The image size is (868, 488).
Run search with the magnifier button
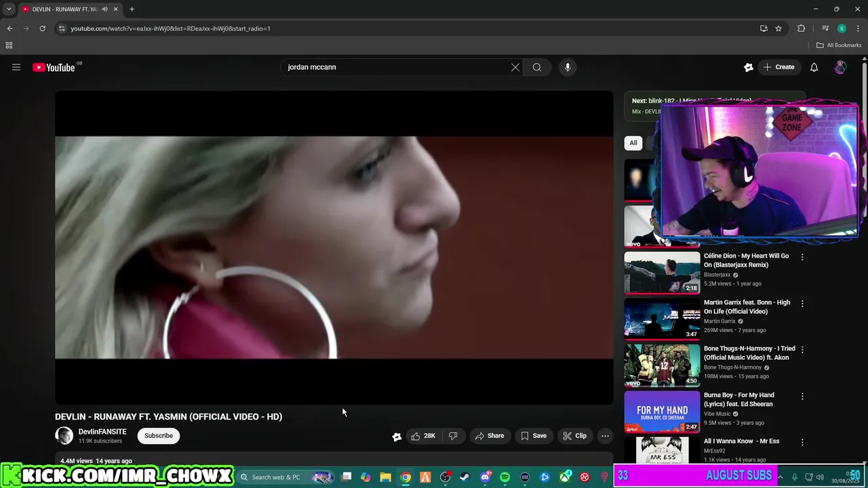coord(537,67)
